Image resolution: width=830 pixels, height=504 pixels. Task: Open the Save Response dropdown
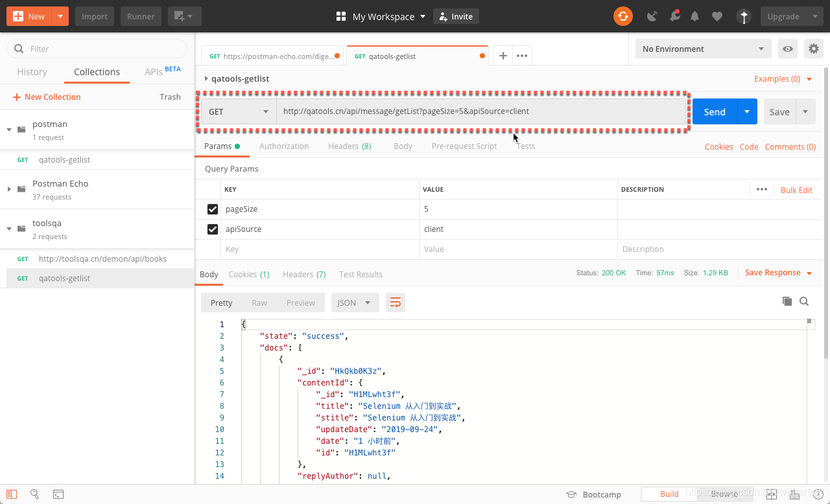coord(778,273)
